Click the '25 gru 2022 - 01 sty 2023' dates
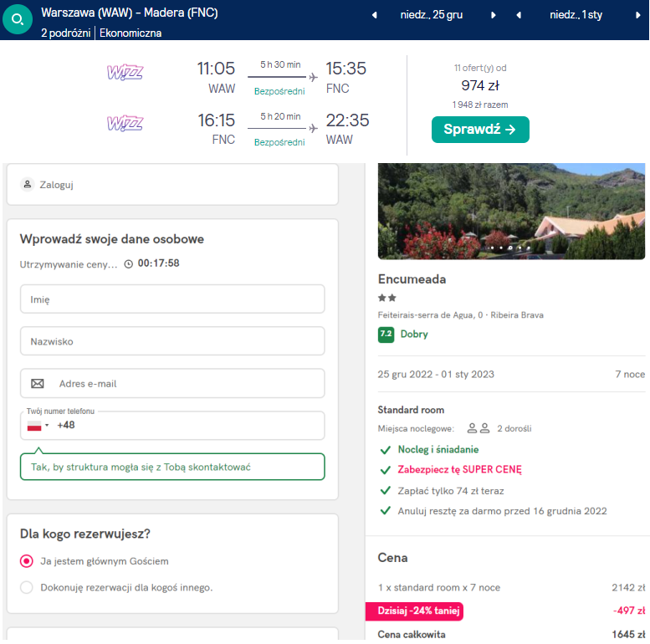The image size is (650, 644). click(x=436, y=374)
